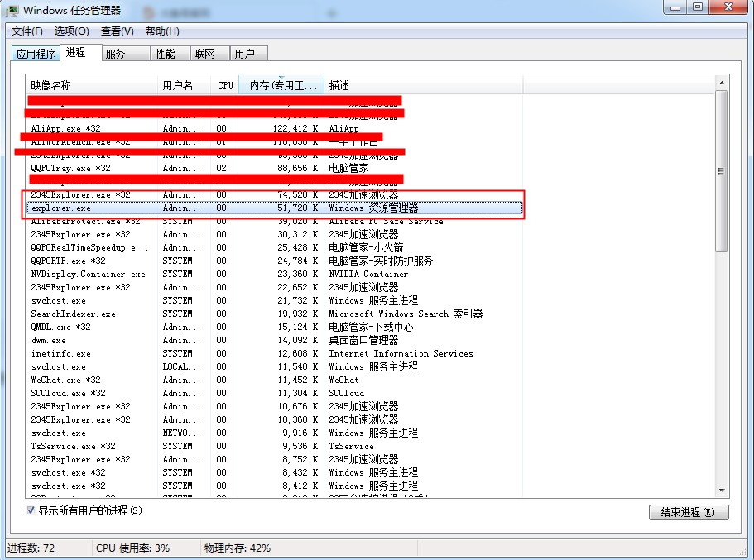Select the AliApp.exe *32 process row
The height and width of the screenshot is (560, 754).
coord(274,128)
